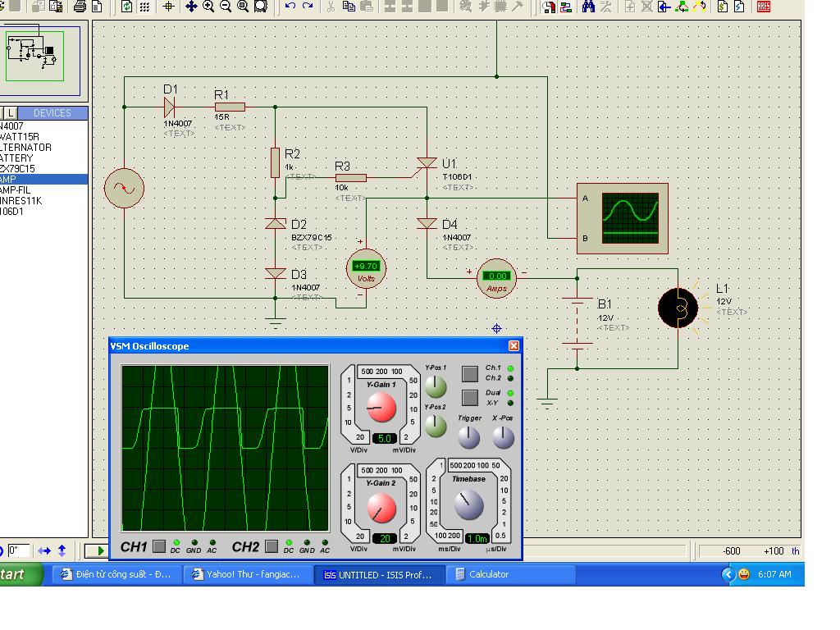The height and width of the screenshot is (630, 840).
Task: Click the Timebase knob
Action: click(468, 505)
